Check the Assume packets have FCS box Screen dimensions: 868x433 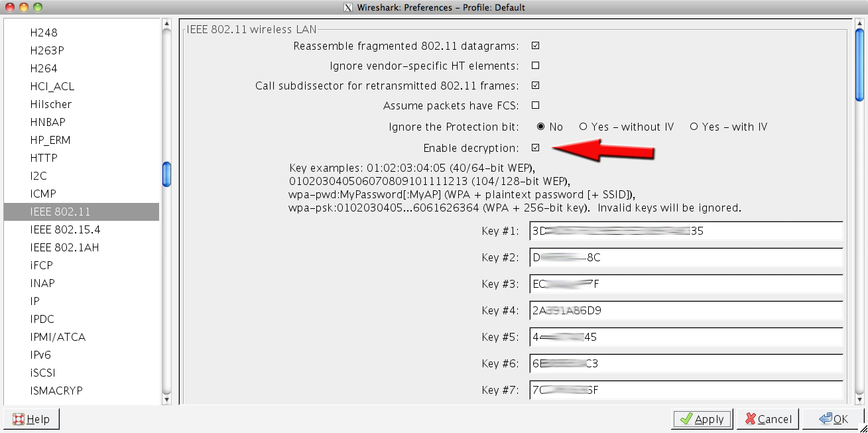coord(535,105)
